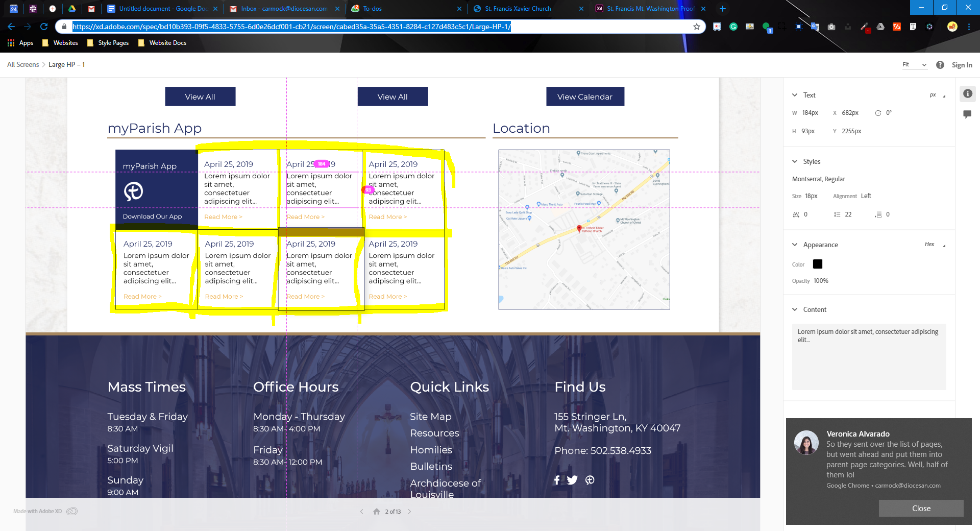Viewport: 980px width, 531px height.
Task: Collapse the Appearance section
Action: (795, 245)
